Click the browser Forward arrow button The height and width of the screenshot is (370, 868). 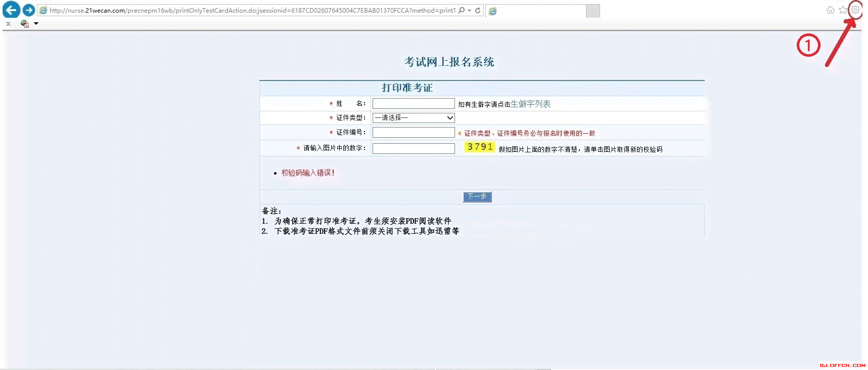[x=29, y=10]
